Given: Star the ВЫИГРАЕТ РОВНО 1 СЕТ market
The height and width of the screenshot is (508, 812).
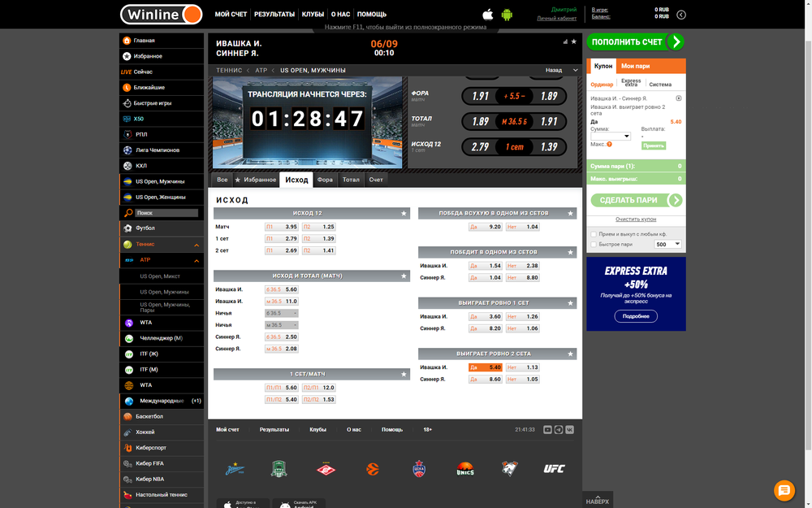Looking at the screenshot, I should point(570,303).
